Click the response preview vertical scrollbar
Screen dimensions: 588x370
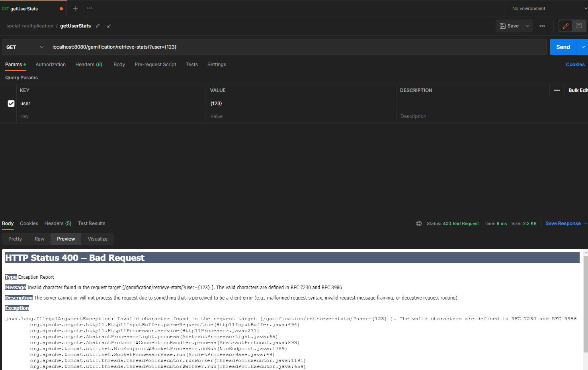pos(585,303)
